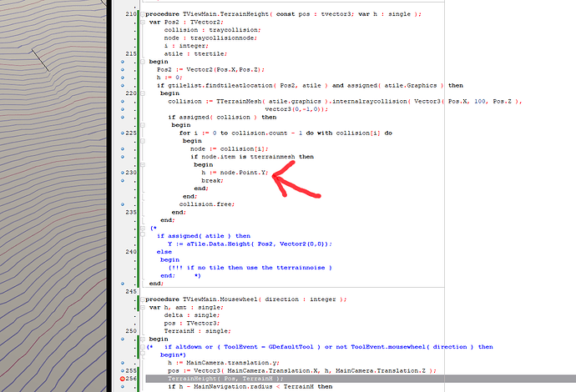This screenshot has width=576, height=392.
Task: Collapse the main 'begin' block of TerrainHeight
Action: click(143, 62)
